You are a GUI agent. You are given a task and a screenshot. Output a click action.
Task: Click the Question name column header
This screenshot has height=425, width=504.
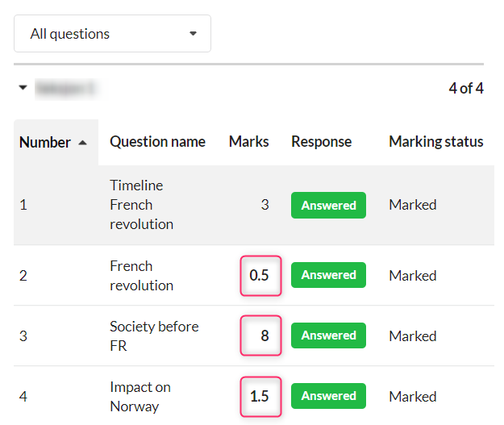(x=157, y=142)
